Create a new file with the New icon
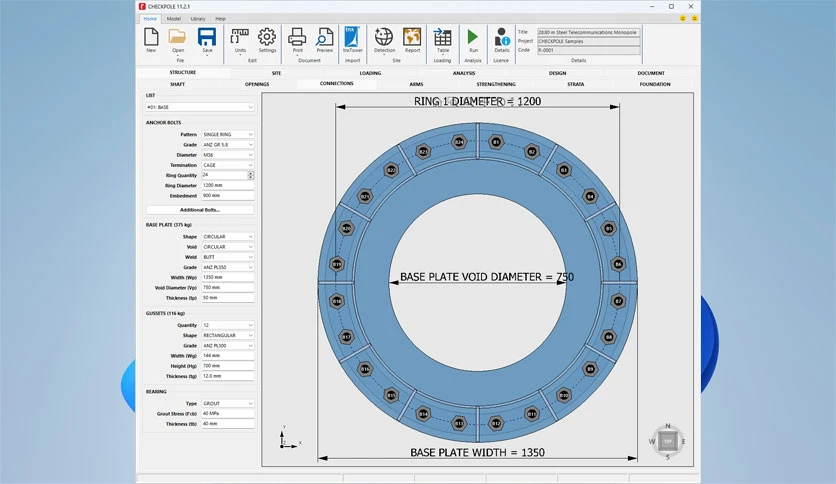The image size is (836, 484). 151,40
